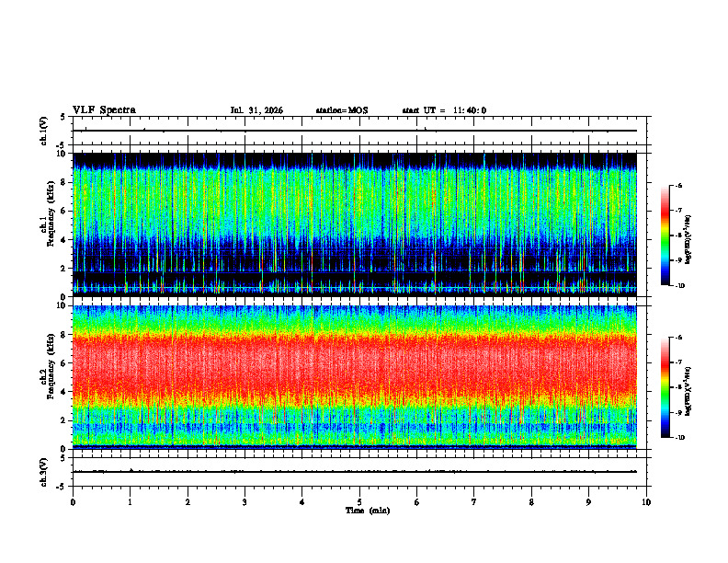Click time axis tick label "1"
728x563 pixels.
[x=130, y=502]
